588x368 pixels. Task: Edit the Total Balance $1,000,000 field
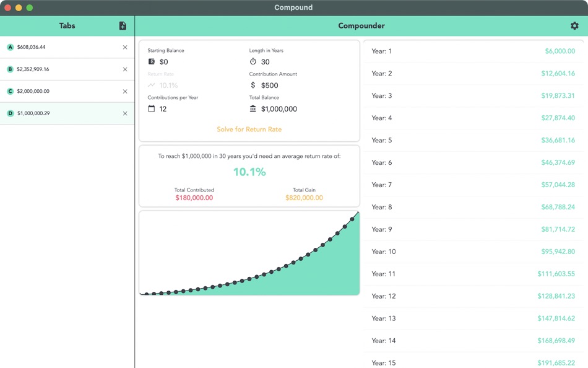click(x=279, y=109)
